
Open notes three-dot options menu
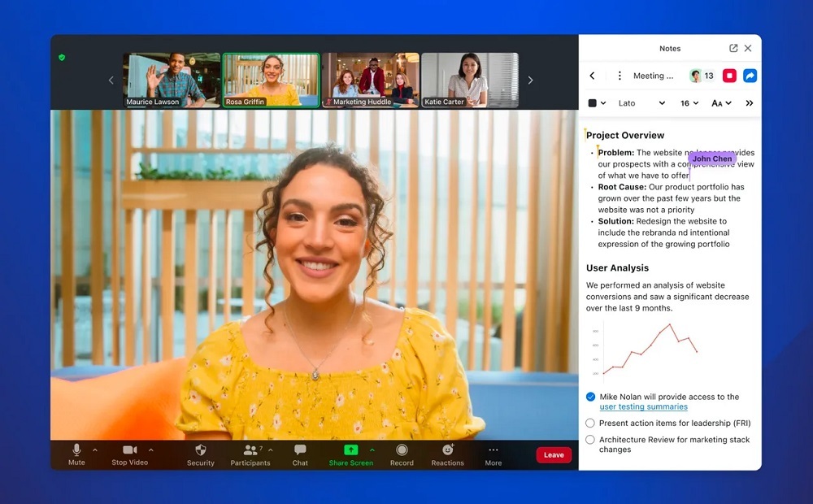(x=620, y=76)
